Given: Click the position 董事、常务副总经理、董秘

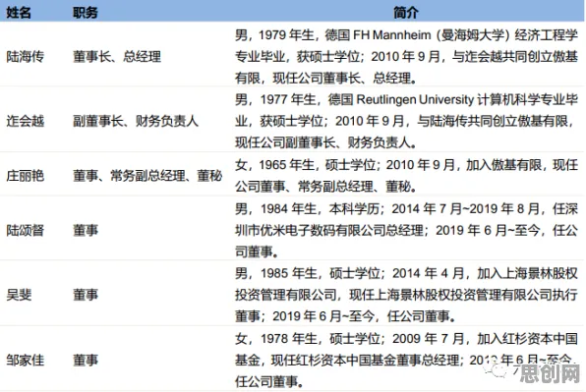Looking at the screenshot, I should (x=147, y=176).
